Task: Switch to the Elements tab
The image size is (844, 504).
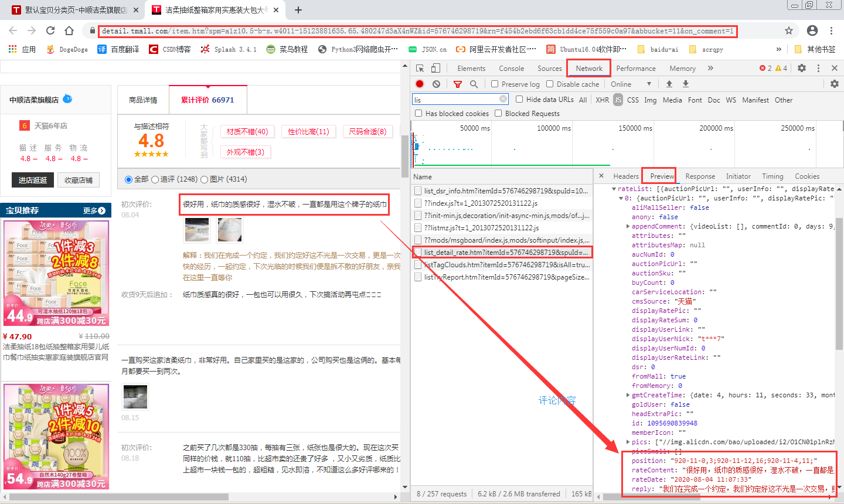Action: pos(471,69)
